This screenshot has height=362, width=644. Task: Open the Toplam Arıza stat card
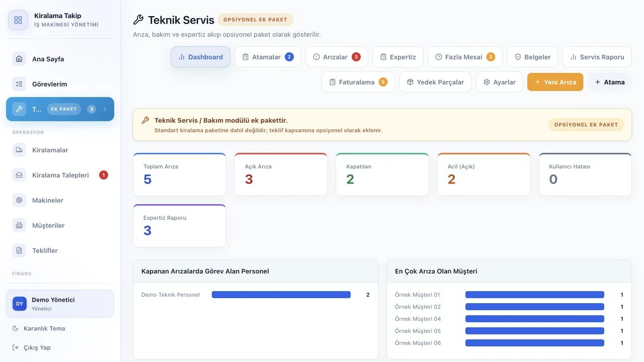180,174
